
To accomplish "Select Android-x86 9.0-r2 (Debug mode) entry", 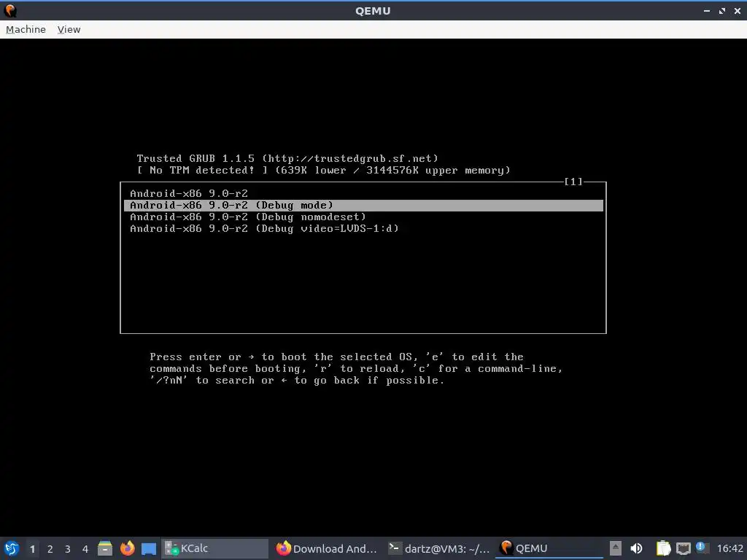I will (x=363, y=205).
